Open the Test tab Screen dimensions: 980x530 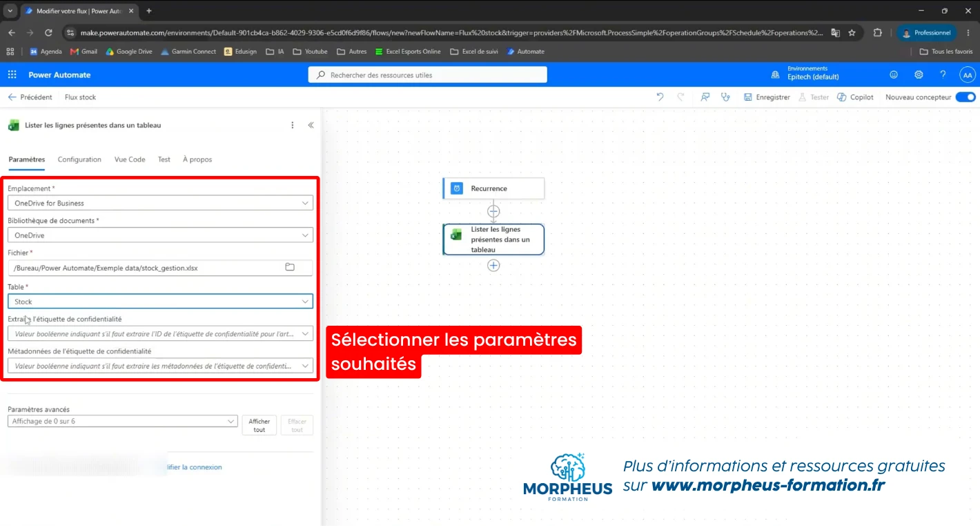164,159
